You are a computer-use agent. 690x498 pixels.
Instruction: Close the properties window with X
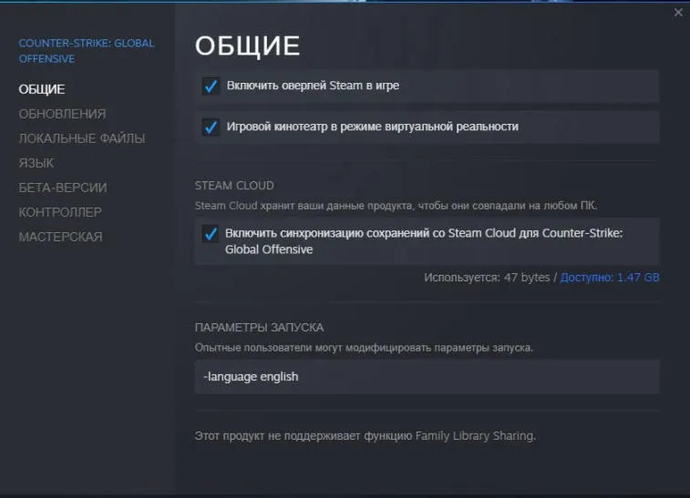(678, 13)
